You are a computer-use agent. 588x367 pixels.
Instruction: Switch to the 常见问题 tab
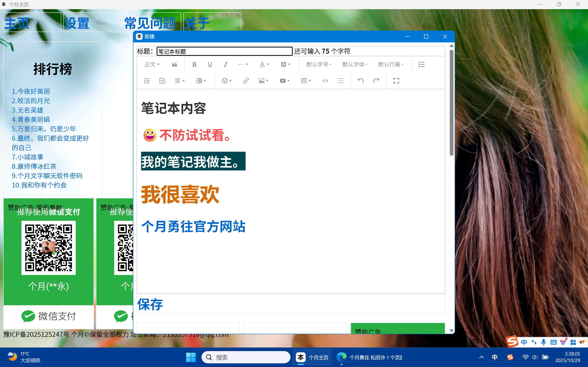pos(150,23)
